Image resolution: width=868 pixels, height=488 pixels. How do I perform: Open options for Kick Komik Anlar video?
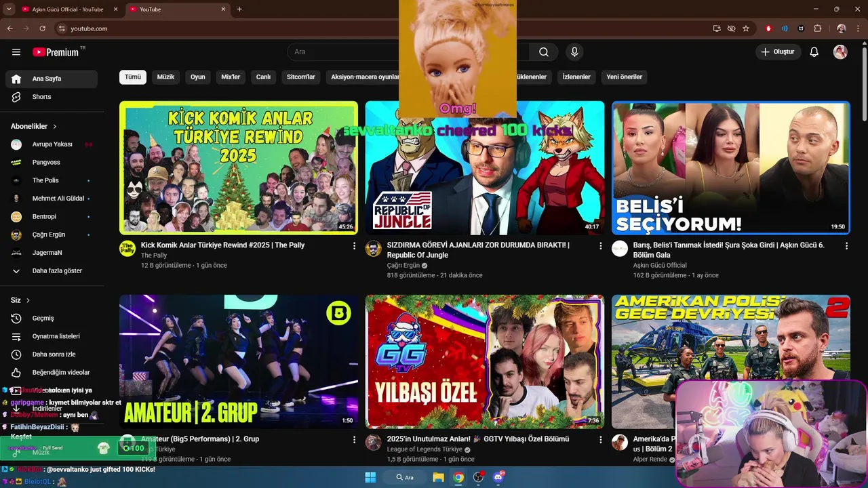[x=354, y=246]
